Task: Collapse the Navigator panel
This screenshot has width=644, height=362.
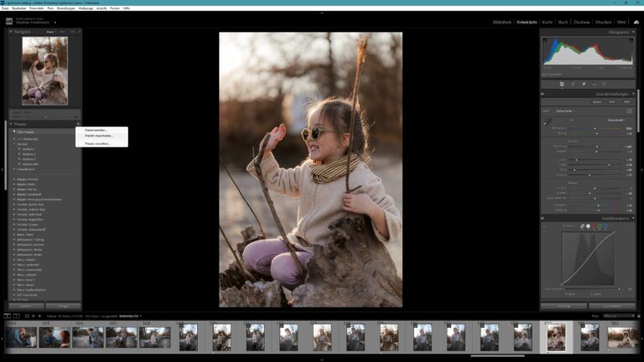Action: 11,32
